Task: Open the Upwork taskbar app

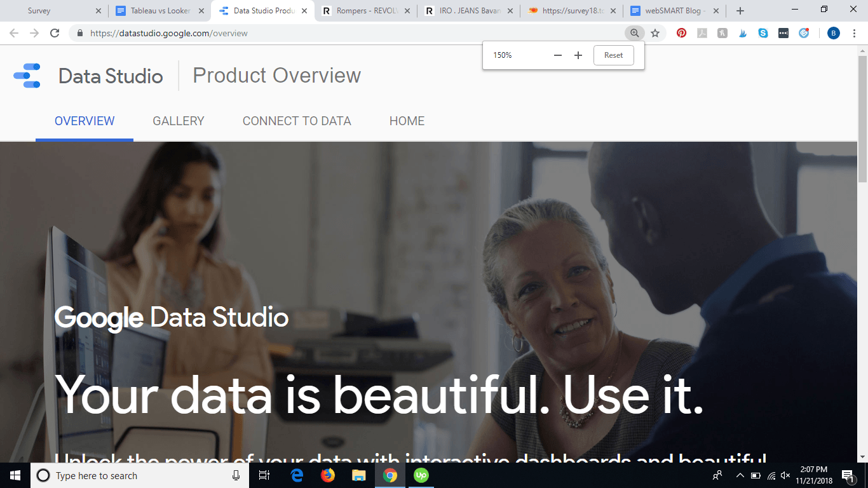Action: tap(421, 475)
